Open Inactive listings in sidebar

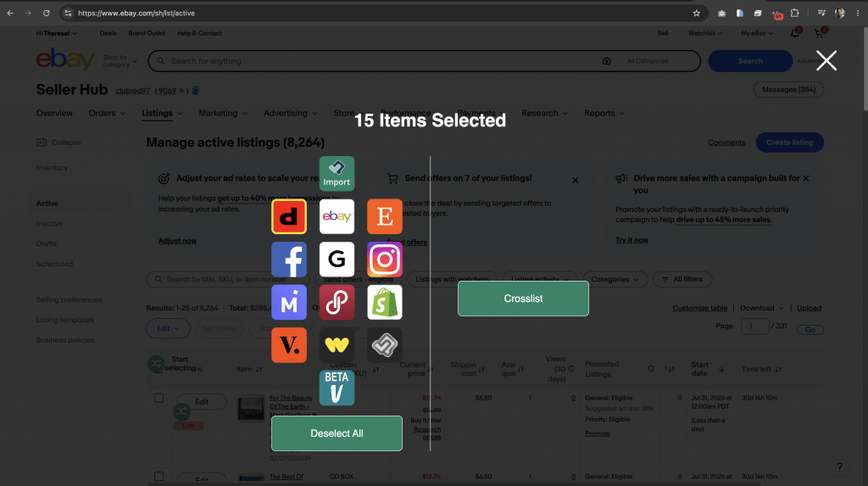tap(49, 224)
